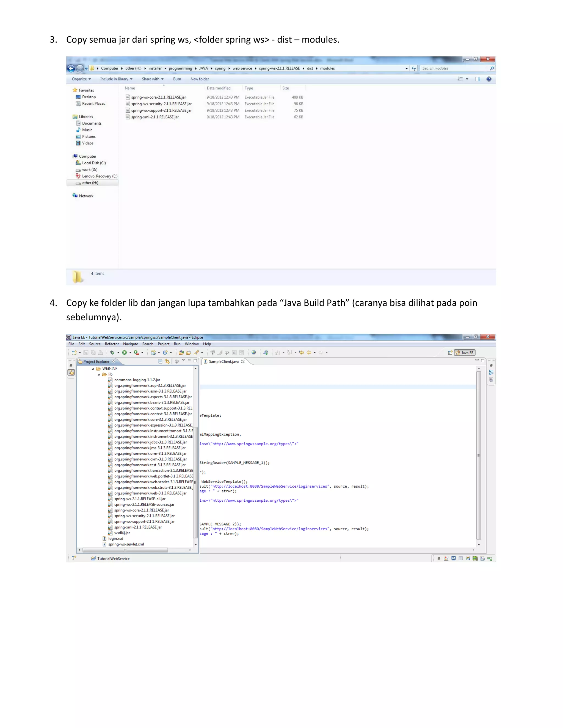563x728 pixels.
Task: Launch Debug using the bug icon
Action: (113, 353)
